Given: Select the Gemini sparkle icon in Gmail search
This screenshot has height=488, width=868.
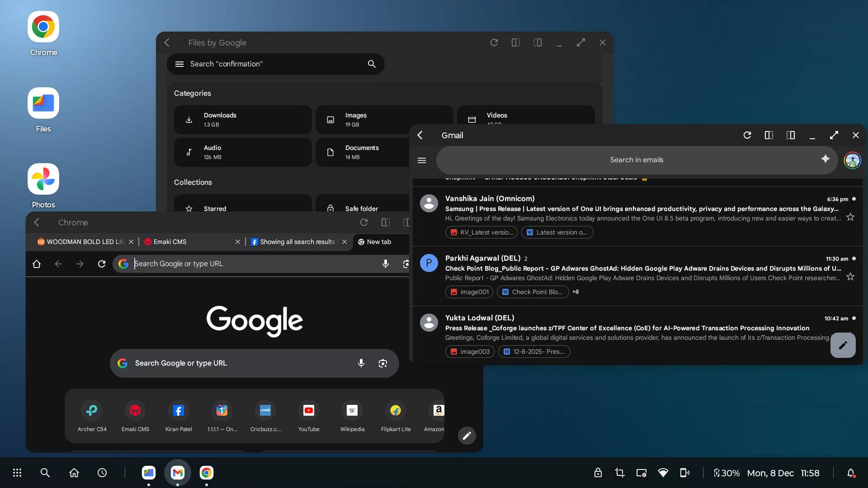Looking at the screenshot, I should point(825,159).
